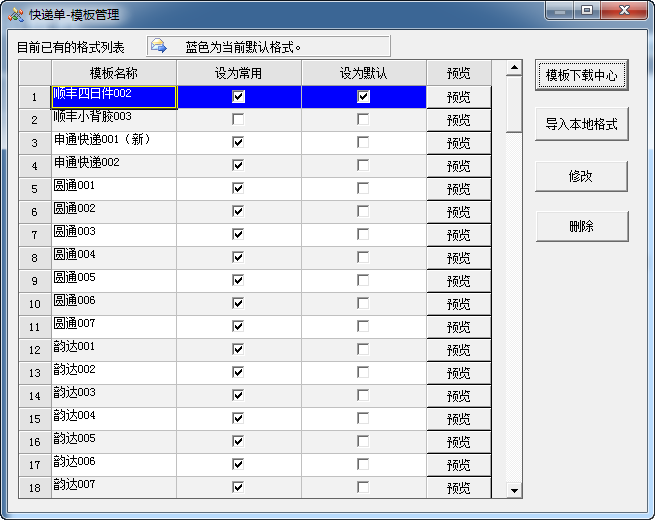The height and width of the screenshot is (520, 655).
Task: Preview the 申通快递001（新） template
Action: click(x=459, y=143)
